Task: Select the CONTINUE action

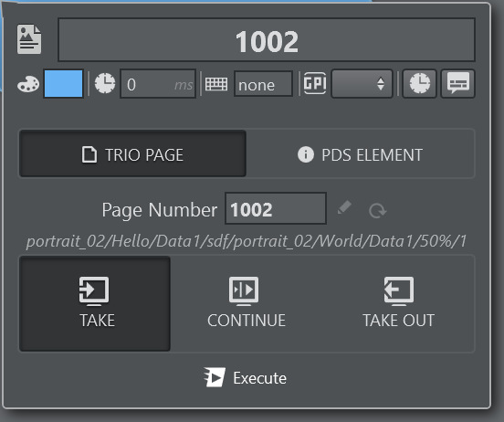Action: (247, 303)
